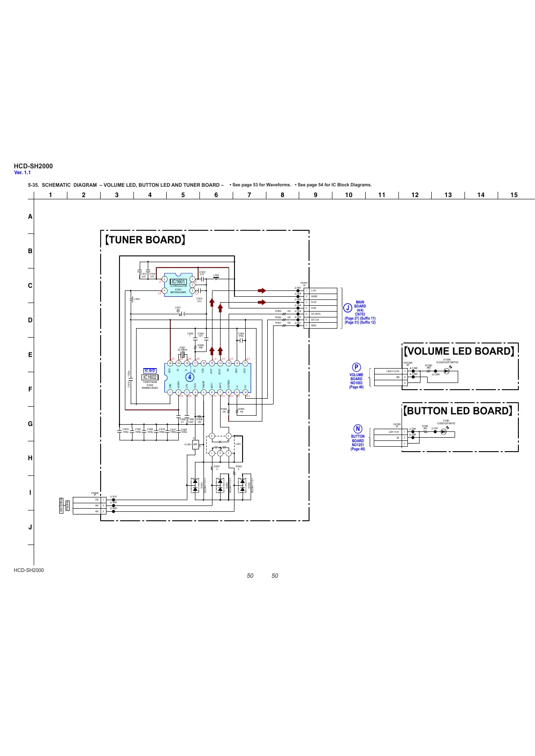The height and width of the screenshot is (756, 535).
Task: Open the (Page 46) volume board reference
Action: click(356, 387)
